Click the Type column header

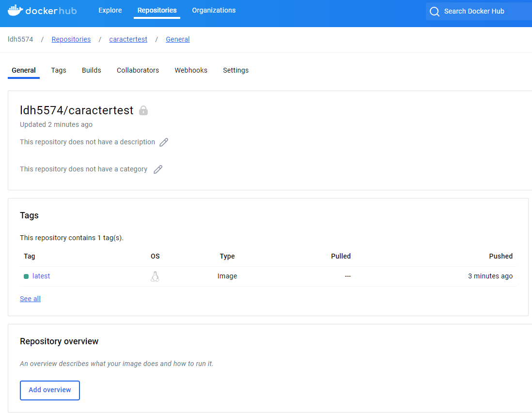(227, 256)
